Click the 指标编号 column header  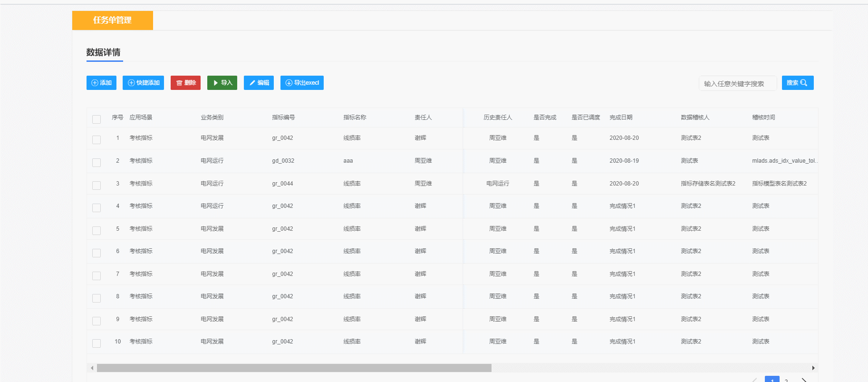tap(283, 118)
